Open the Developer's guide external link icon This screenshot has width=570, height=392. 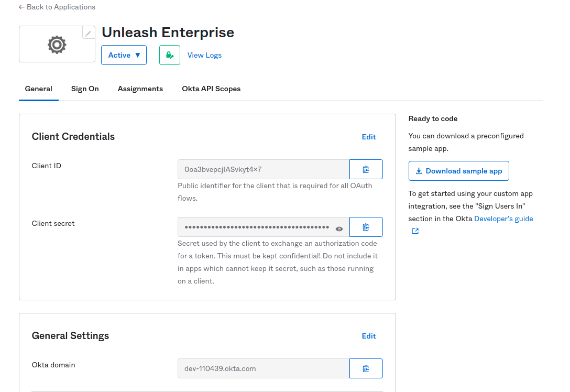[415, 231]
